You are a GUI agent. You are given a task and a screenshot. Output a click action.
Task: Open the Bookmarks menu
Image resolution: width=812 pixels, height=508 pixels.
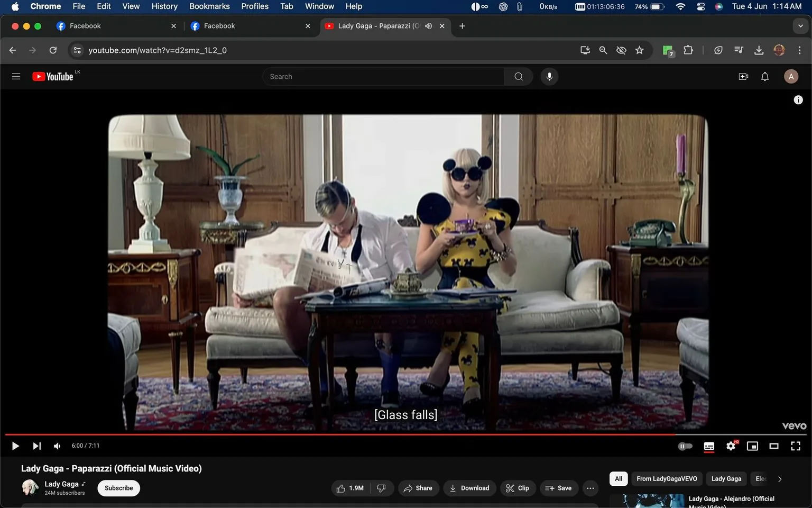[209, 6]
